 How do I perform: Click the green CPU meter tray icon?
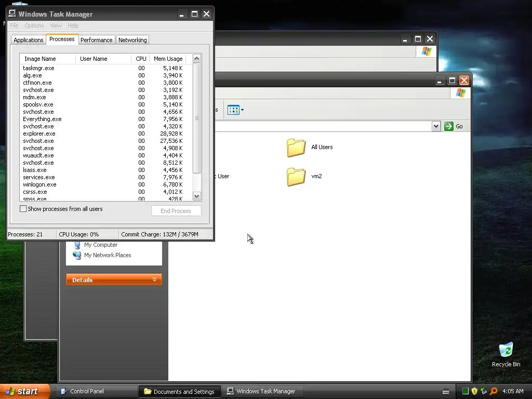pos(465,391)
